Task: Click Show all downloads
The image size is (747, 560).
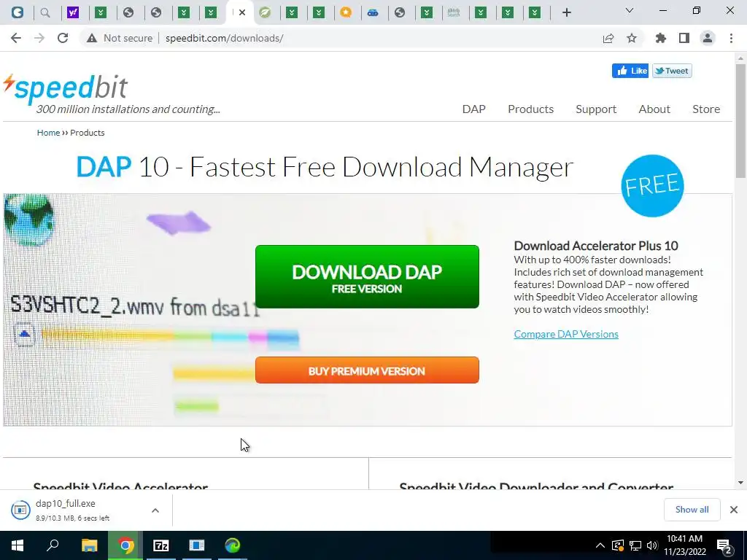Action: tap(692, 510)
